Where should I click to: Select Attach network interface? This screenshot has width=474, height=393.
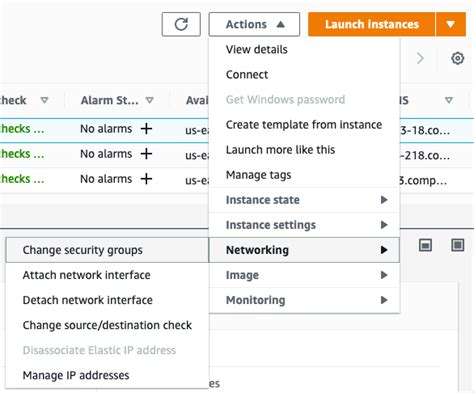coord(107,275)
